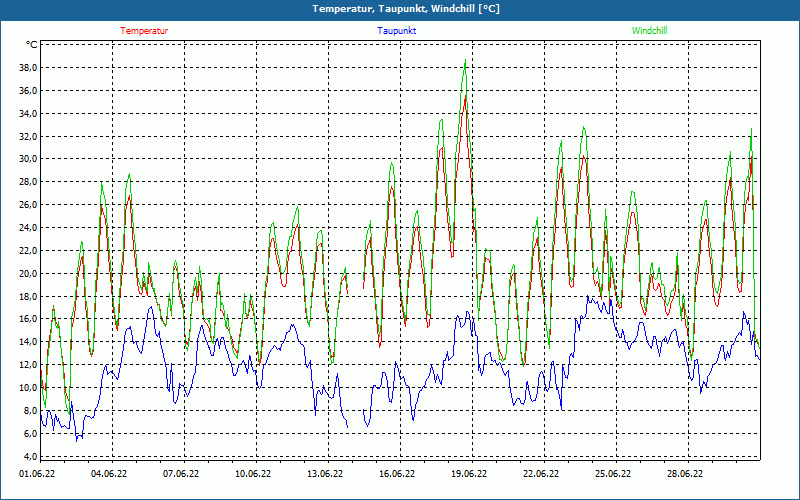Select the 16.06.22 date axis label
The width and height of the screenshot is (800, 500).
tap(397, 474)
